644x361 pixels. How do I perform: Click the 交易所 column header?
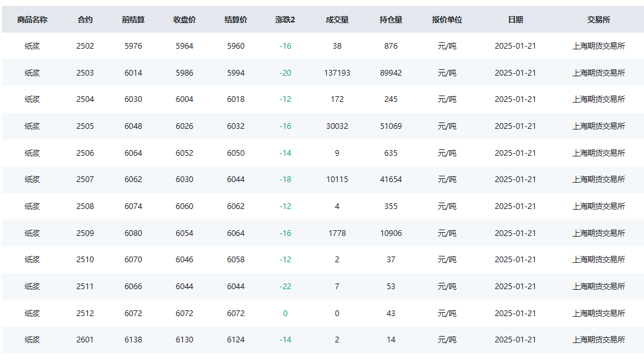[x=598, y=20]
